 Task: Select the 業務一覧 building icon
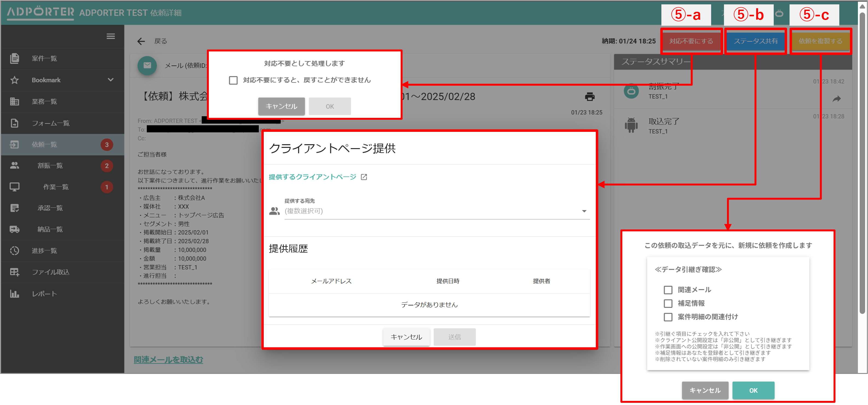click(14, 101)
